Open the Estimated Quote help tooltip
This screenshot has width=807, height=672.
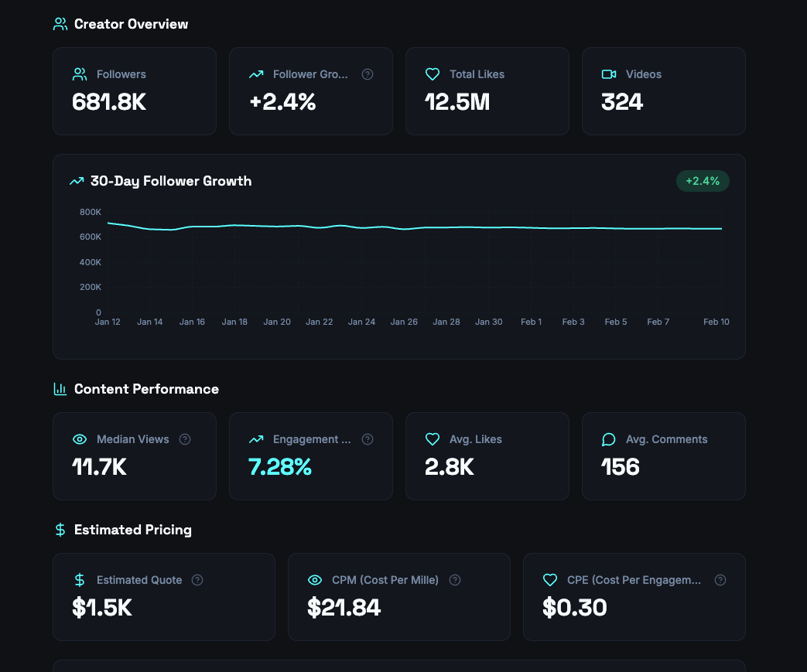coord(197,579)
